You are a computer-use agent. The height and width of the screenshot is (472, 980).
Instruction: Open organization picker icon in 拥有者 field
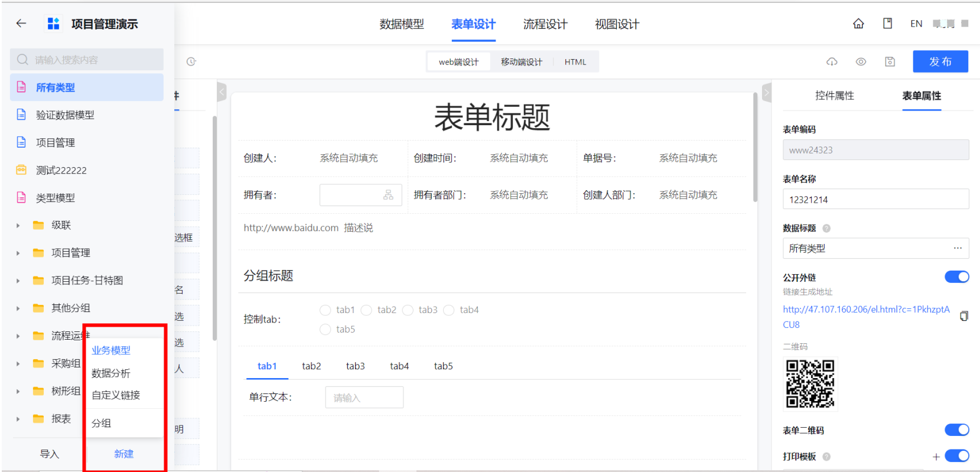[x=388, y=195]
